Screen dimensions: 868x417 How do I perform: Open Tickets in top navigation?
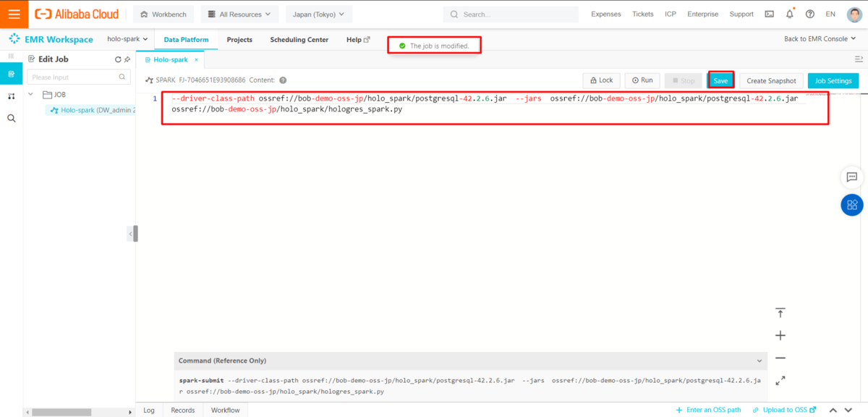[x=642, y=14]
